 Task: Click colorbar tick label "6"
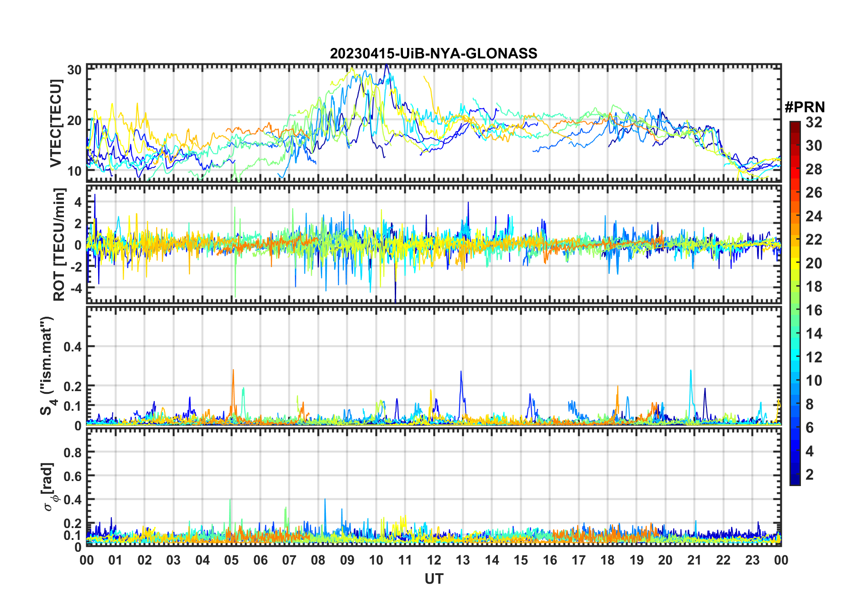tap(810, 428)
